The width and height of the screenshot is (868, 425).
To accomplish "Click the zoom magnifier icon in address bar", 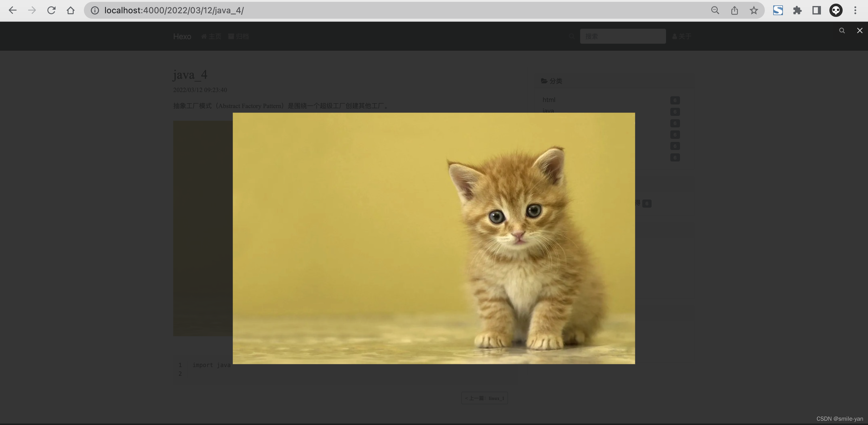I will coord(715,11).
